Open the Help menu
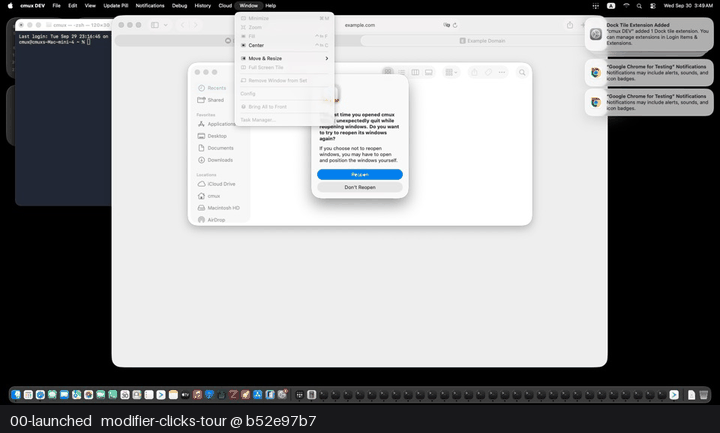Screen dimensions: 720x433 click(x=270, y=6)
